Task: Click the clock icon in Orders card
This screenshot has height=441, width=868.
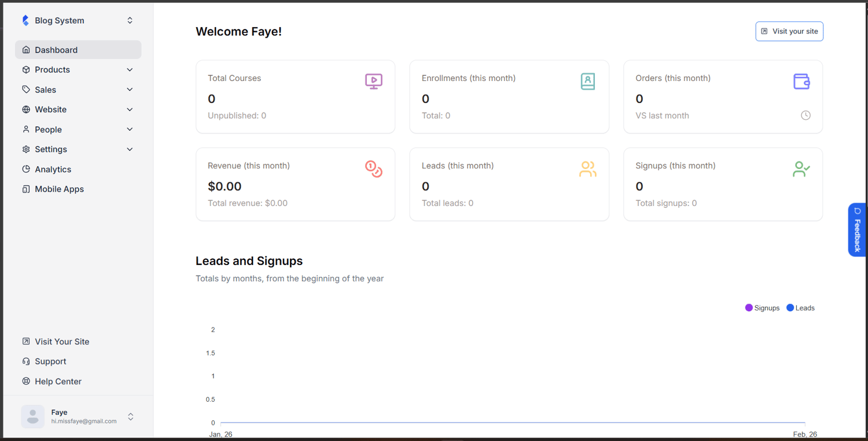Action: (x=806, y=115)
